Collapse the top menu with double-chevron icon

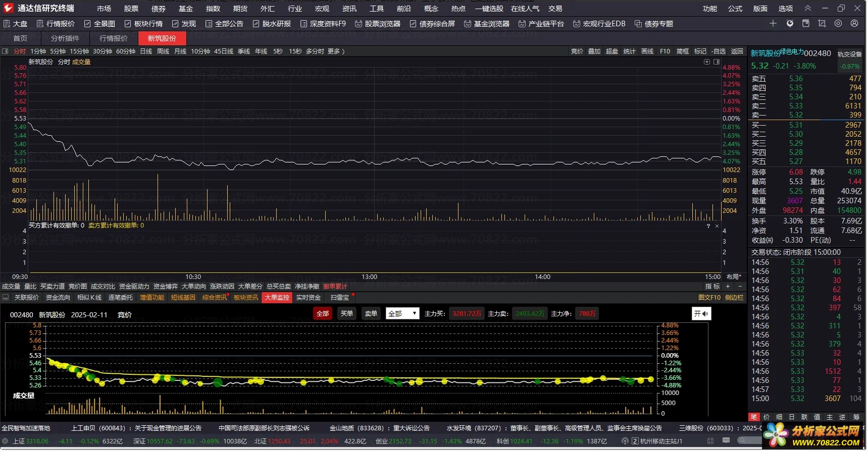808,8
